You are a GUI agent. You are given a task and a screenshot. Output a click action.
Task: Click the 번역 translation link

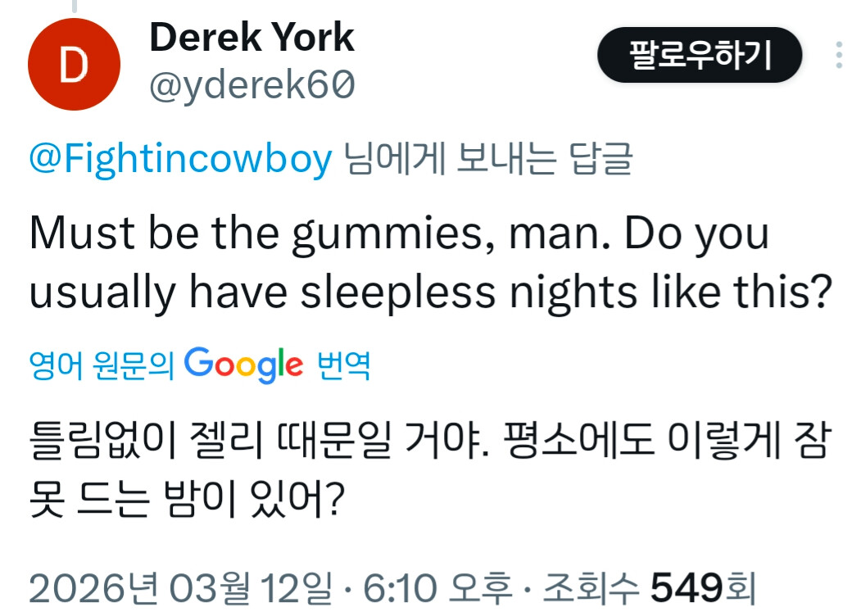(343, 365)
